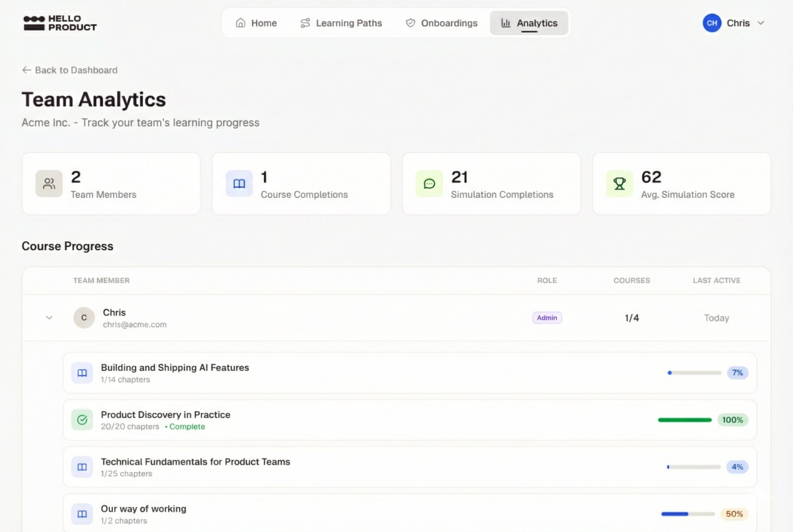Click Chris's row avatar with letter C
Screen dimensions: 793x532
click(84, 317)
